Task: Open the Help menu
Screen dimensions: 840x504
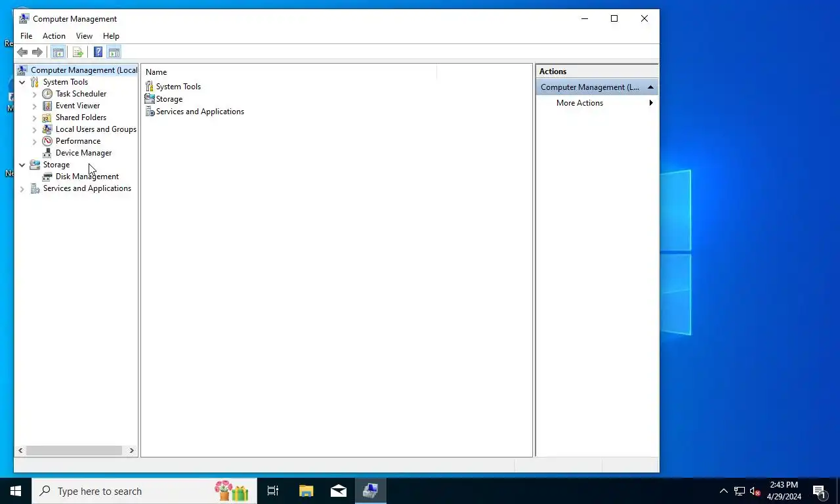Action: (111, 36)
